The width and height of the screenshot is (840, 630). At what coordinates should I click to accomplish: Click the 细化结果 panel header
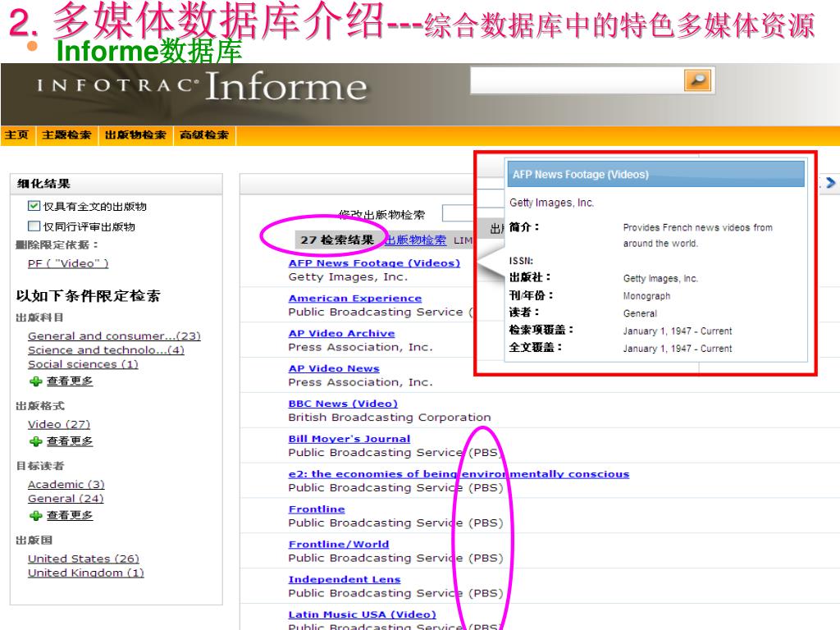[116, 184]
